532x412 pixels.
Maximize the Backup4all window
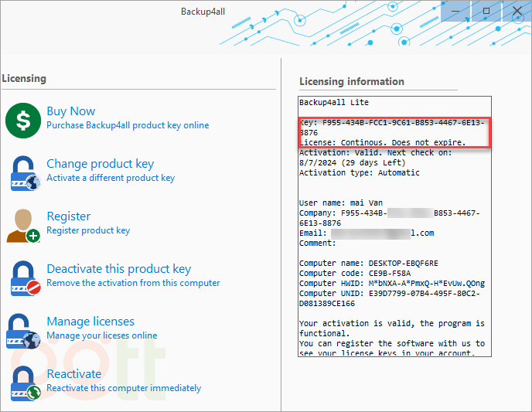pos(486,11)
